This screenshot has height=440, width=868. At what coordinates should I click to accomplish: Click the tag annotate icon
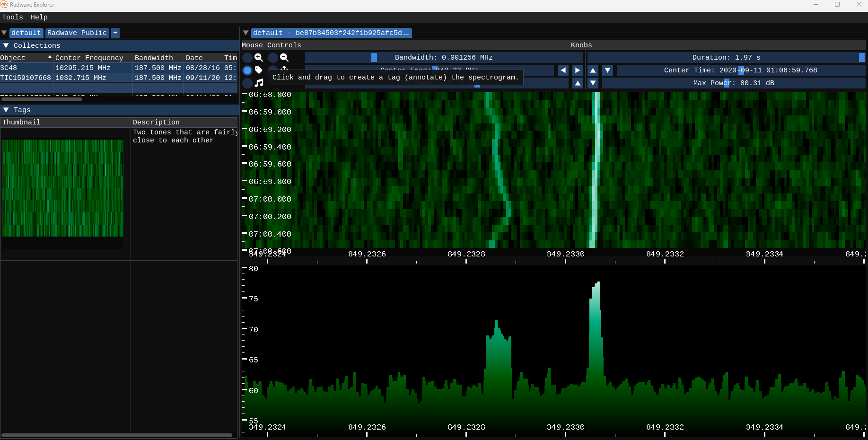coord(259,70)
